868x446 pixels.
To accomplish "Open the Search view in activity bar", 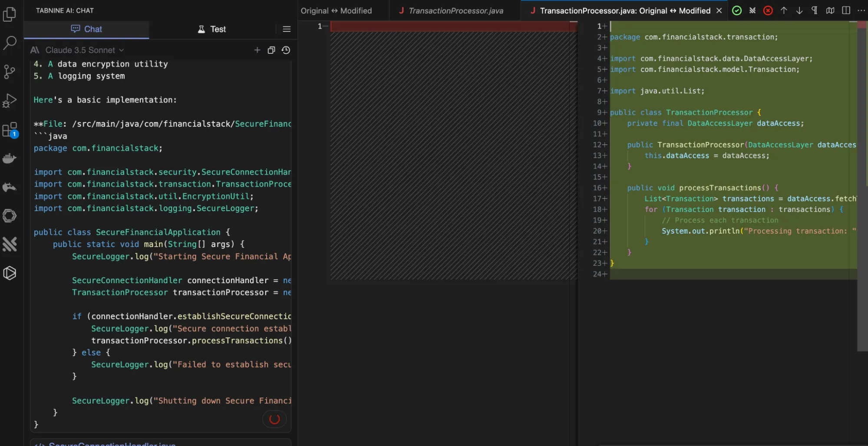I will pos(10,43).
